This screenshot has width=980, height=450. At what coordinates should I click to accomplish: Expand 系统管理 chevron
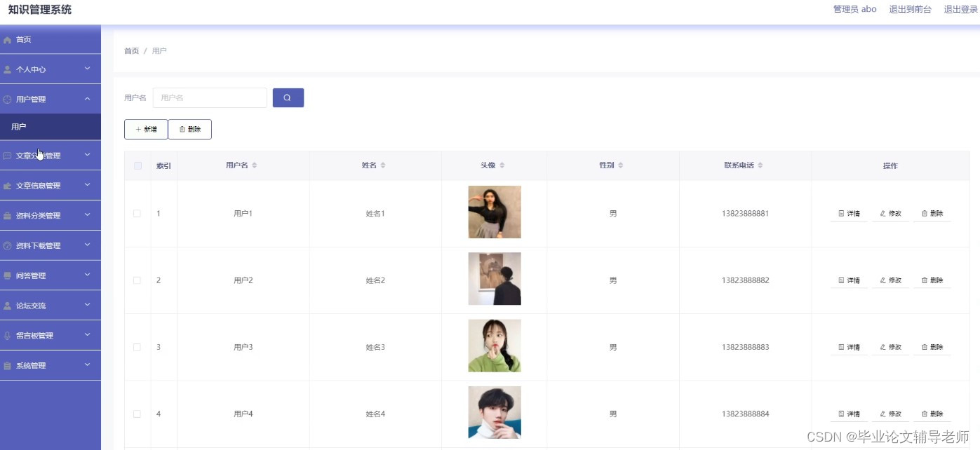pos(88,365)
